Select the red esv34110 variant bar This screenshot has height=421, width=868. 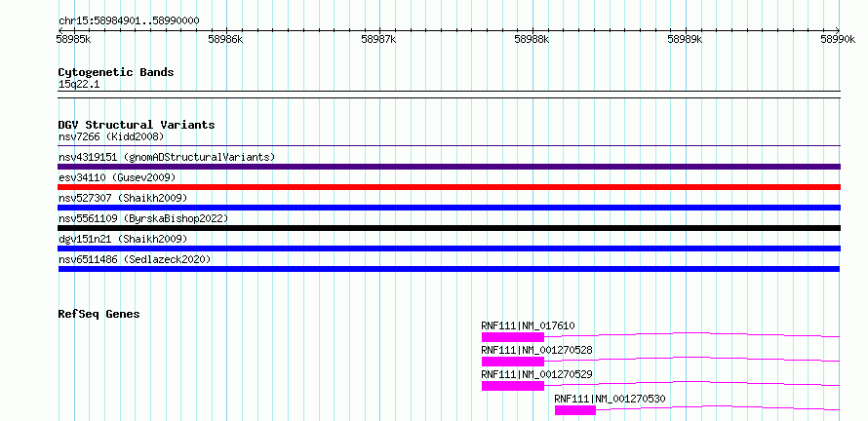click(x=450, y=187)
